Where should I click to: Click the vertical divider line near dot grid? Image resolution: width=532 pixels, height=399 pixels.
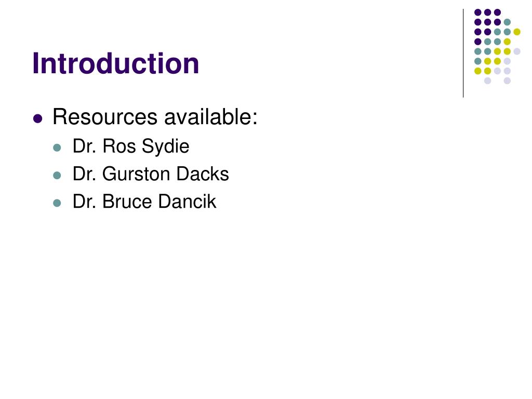click(463, 54)
